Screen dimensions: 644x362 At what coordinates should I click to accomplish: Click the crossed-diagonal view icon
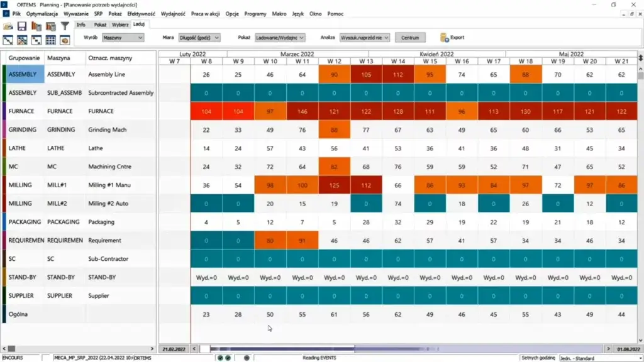pyautogui.click(x=23, y=40)
